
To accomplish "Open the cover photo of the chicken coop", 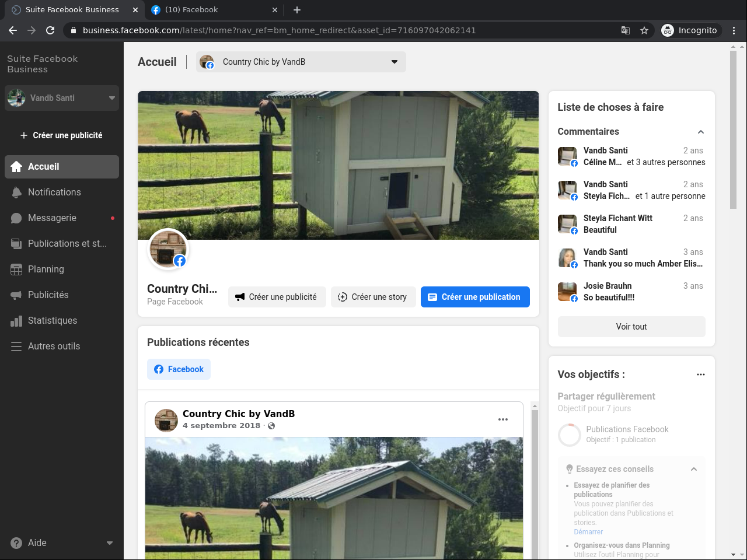I will [338, 165].
